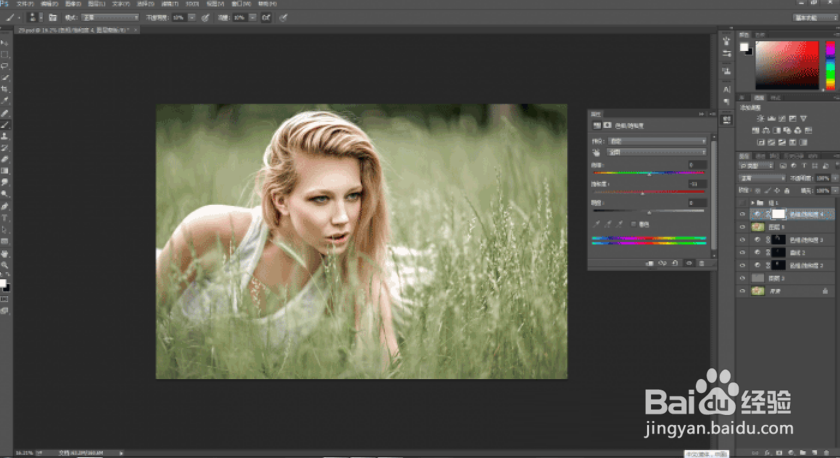Image resolution: width=840 pixels, height=458 pixels.
Task: Toggle the Brush panel from options bar
Action: click(x=52, y=18)
